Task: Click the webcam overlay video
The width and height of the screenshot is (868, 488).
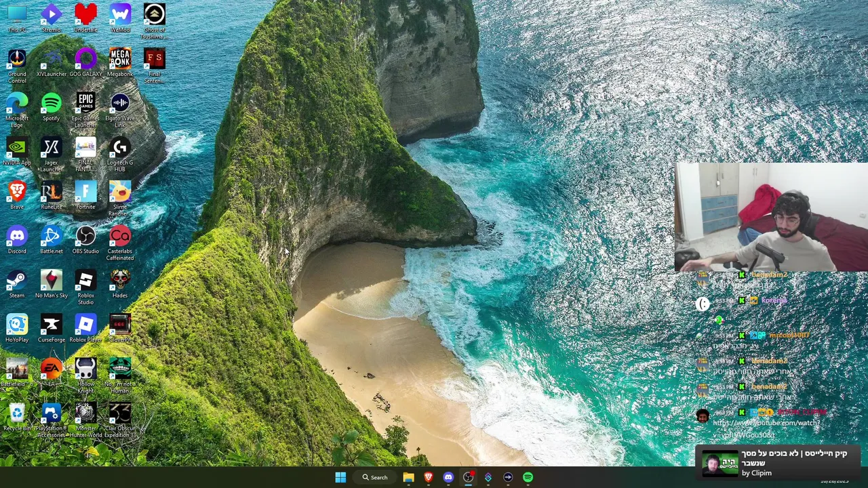Action: click(x=771, y=217)
